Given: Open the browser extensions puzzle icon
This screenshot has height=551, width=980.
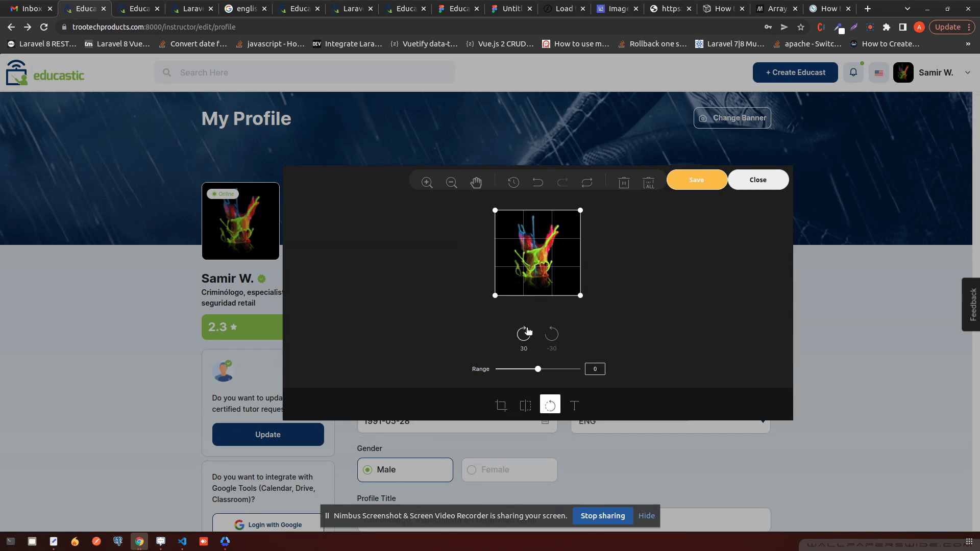Looking at the screenshot, I should tap(887, 27).
